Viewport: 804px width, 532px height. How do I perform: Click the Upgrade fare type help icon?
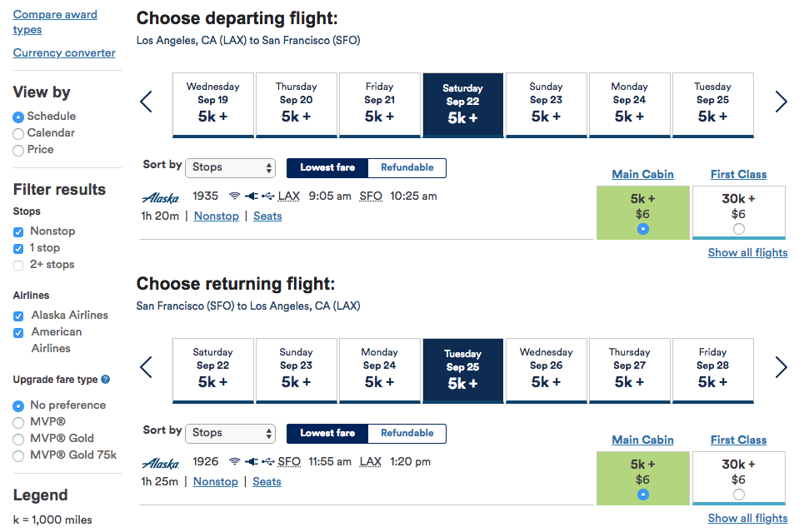coord(106,380)
